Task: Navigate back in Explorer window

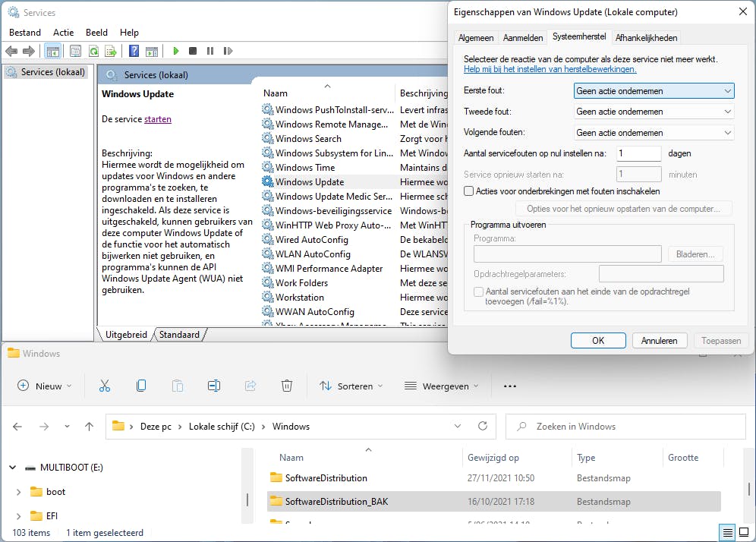Action: coord(17,427)
